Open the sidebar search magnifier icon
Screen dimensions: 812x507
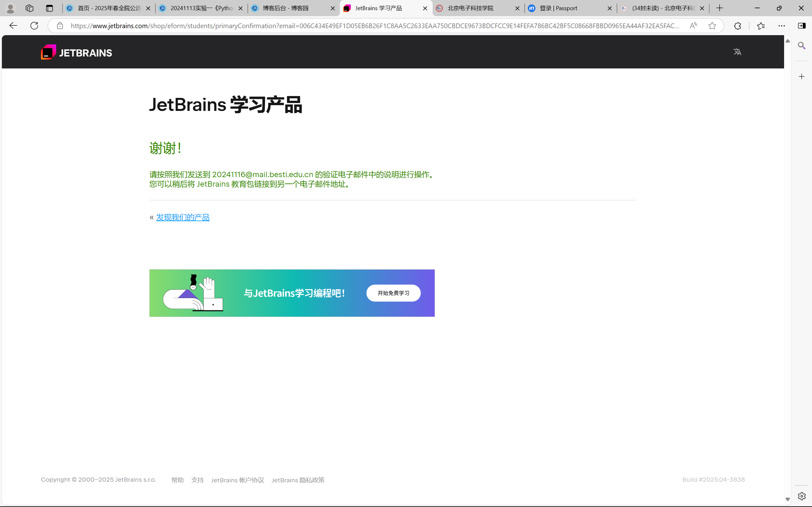[802, 46]
